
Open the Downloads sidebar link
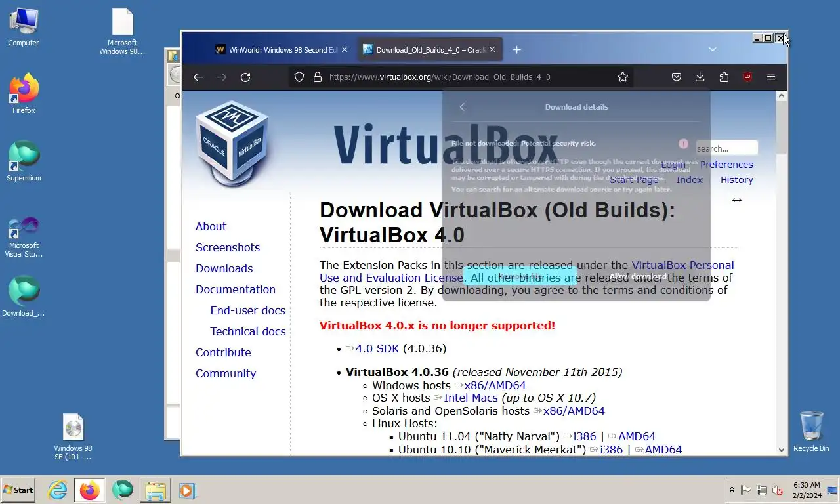click(x=224, y=268)
